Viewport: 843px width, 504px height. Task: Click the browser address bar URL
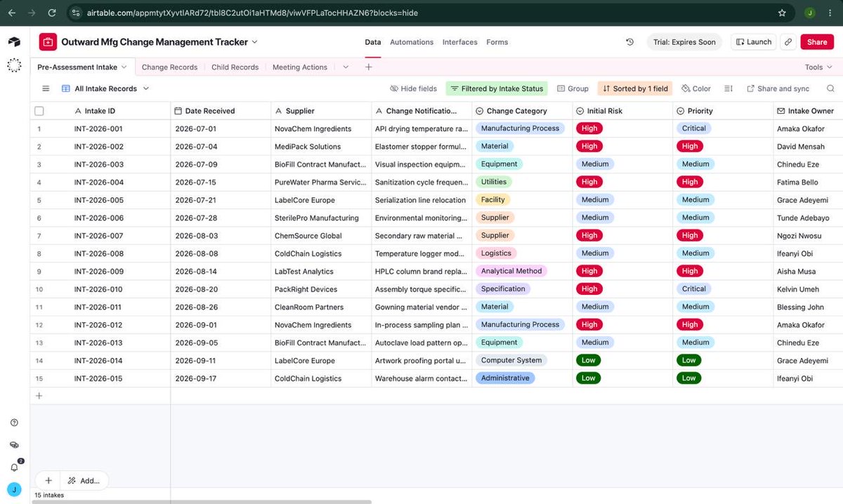point(253,13)
